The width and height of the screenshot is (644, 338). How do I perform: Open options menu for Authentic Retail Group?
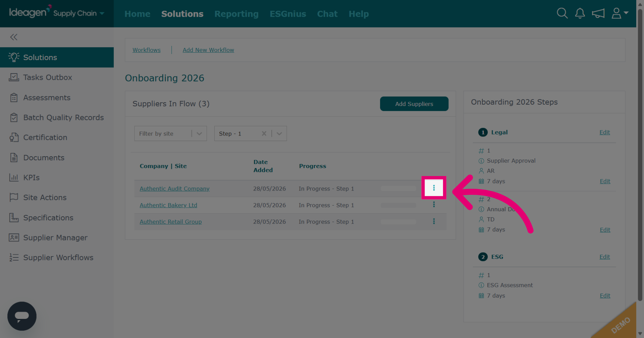tap(434, 221)
